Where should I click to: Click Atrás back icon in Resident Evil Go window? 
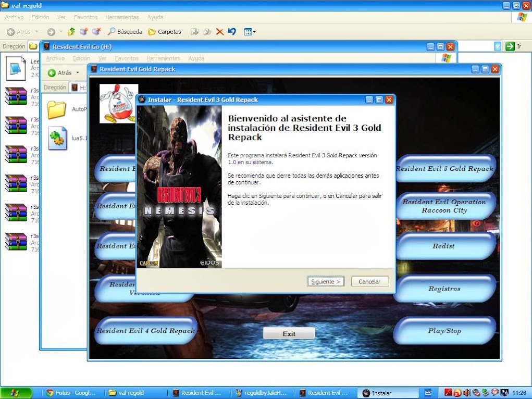tap(52, 73)
